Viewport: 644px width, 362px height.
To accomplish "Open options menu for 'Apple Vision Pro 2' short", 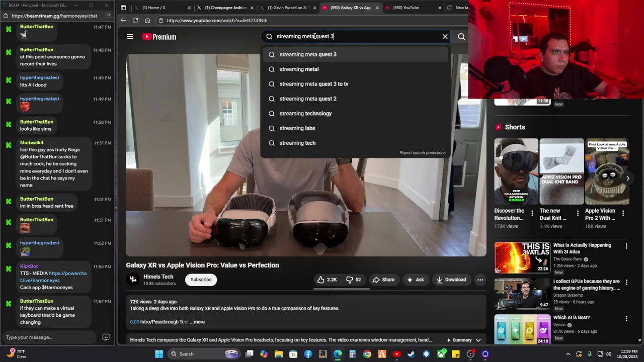I will click(x=623, y=213).
